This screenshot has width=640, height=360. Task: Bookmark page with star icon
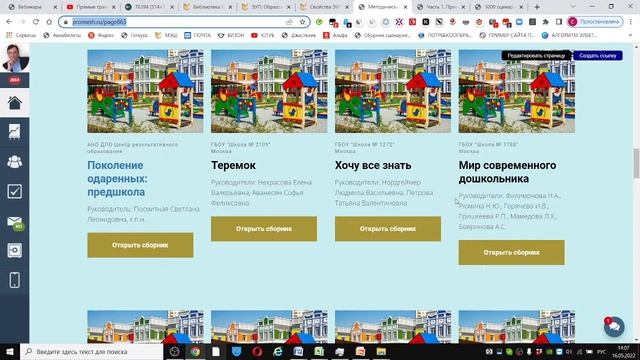[302, 22]
